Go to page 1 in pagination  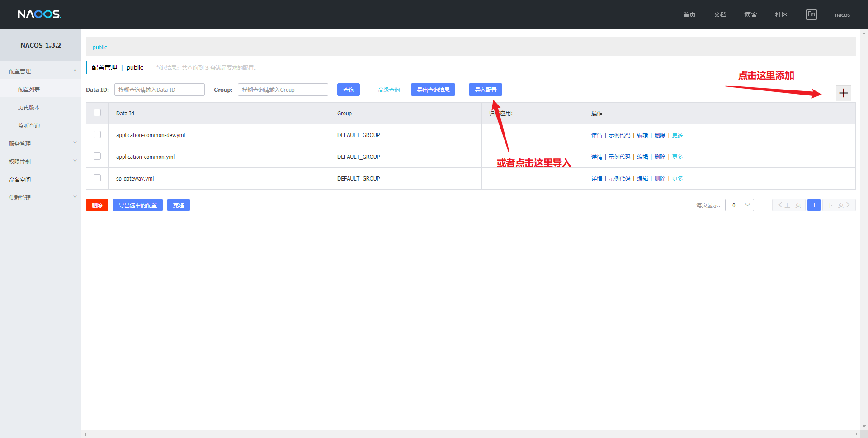(x=814, y=205)
